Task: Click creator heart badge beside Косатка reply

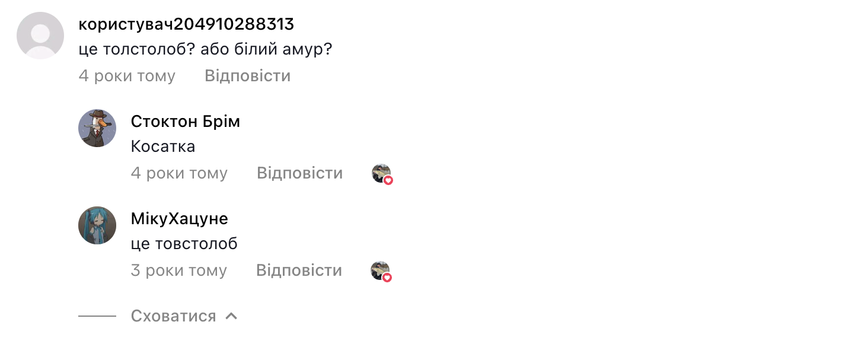Action: (382, 174)
